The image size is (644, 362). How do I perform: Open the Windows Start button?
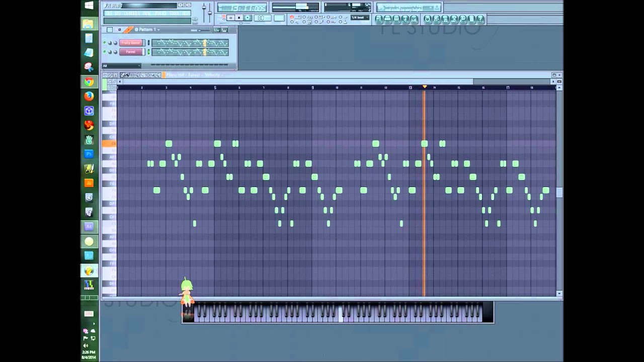pyautogui.click(x=89, y=6)
